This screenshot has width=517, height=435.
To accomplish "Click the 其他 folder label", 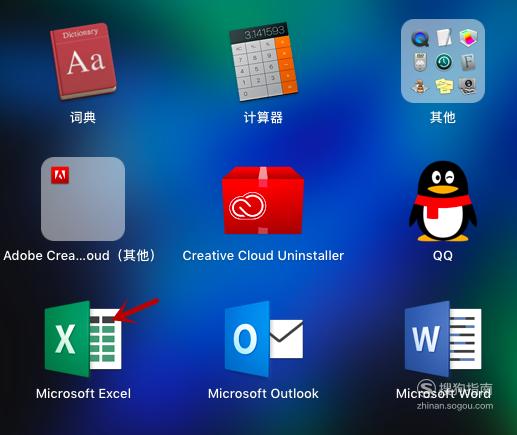I will [x=443, y=117].
